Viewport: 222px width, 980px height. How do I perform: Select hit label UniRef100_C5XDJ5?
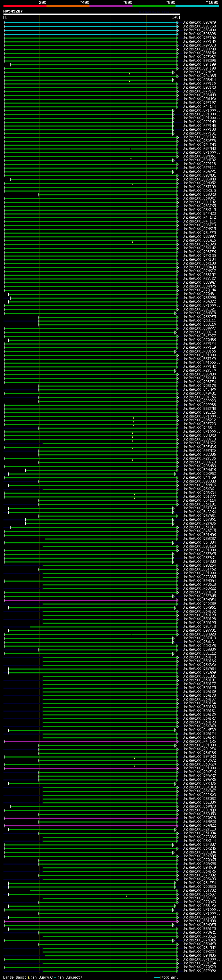[199, 191]
